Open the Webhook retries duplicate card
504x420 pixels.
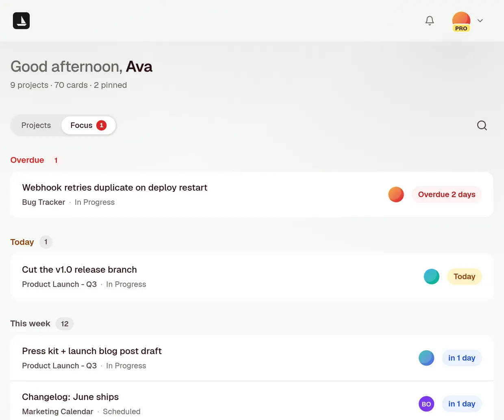pyautogui.click(x=252, y=194)
